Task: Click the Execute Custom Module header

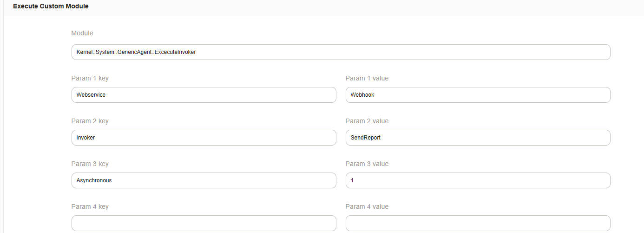Action: (x=51, y=7)
